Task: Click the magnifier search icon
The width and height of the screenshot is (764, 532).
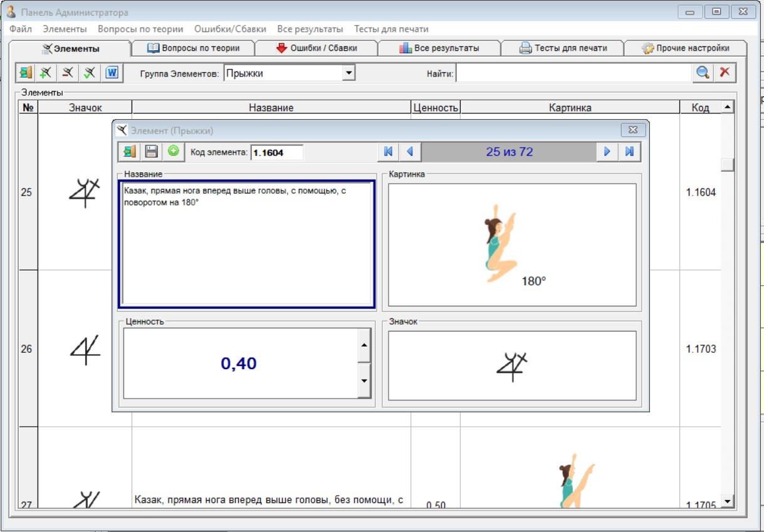Action: pyautogui.click(x=702, y=73)
